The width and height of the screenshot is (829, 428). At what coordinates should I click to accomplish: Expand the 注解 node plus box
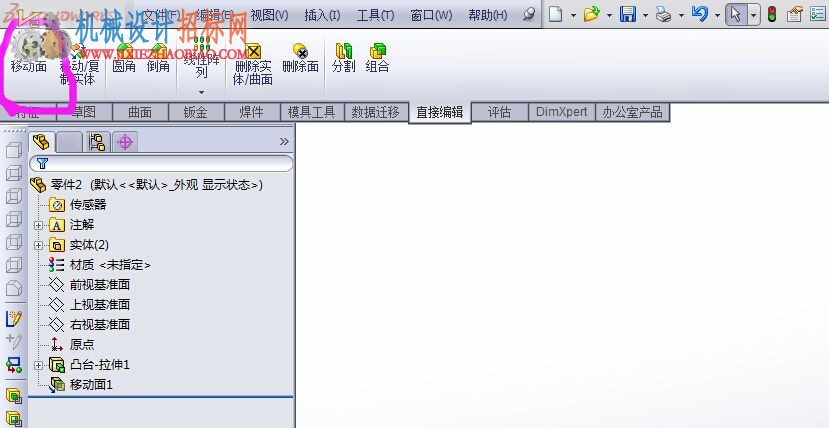pyautogui.click(x=38, y=226)
